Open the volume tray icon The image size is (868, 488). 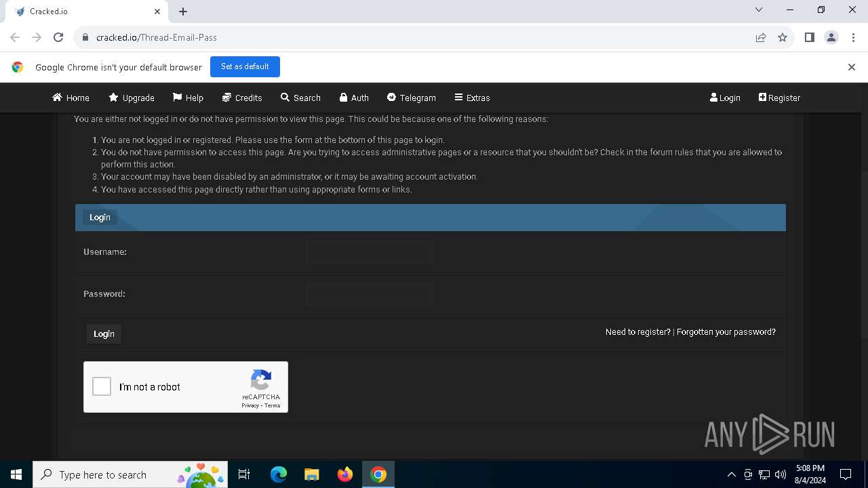point(781,474)
